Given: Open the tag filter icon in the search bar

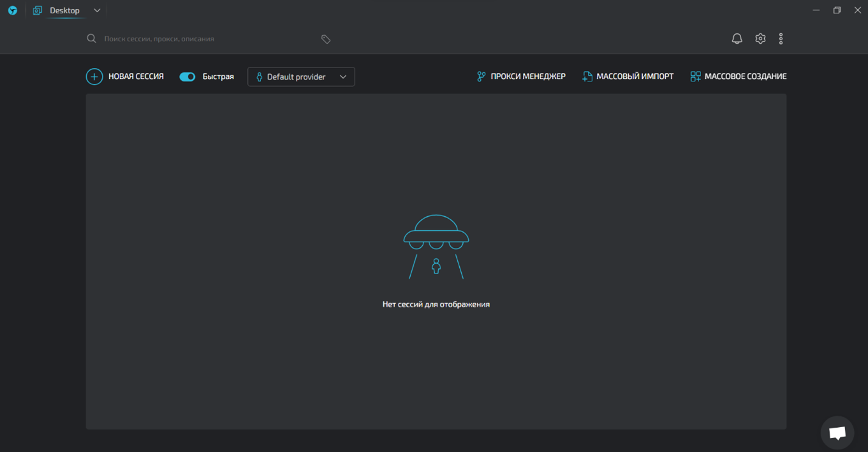Looking at the screenshot, I should tap(326, 39).
